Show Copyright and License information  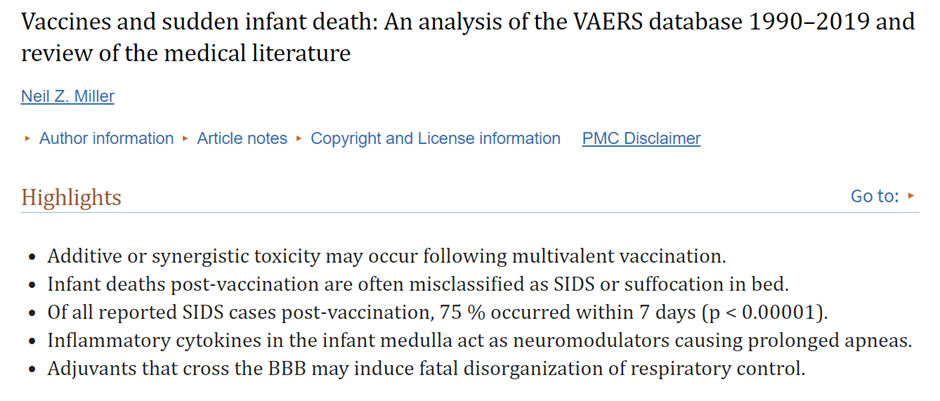[435, 138]
